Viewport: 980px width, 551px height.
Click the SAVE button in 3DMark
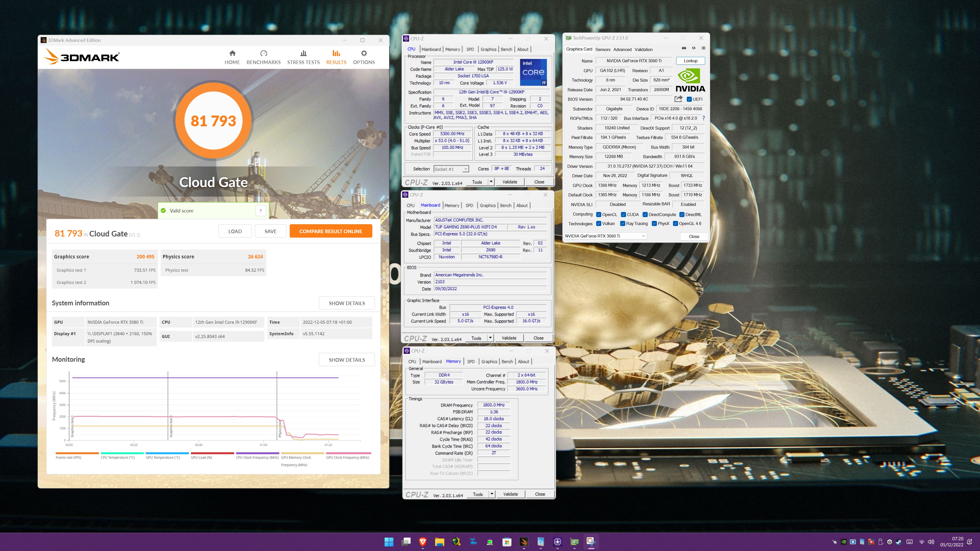tap(271, 231)
